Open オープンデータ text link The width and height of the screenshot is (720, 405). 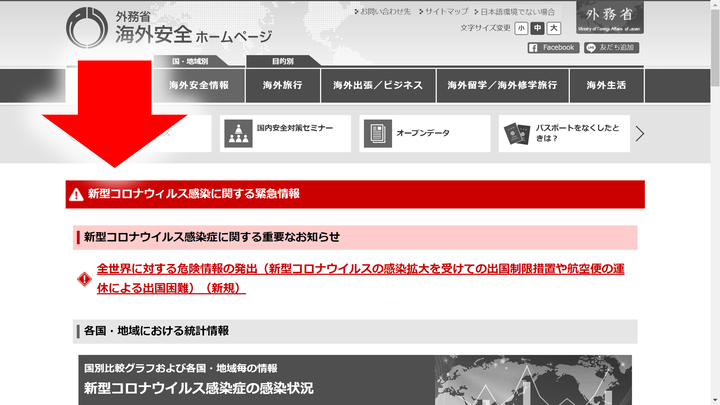pos(423,133)
